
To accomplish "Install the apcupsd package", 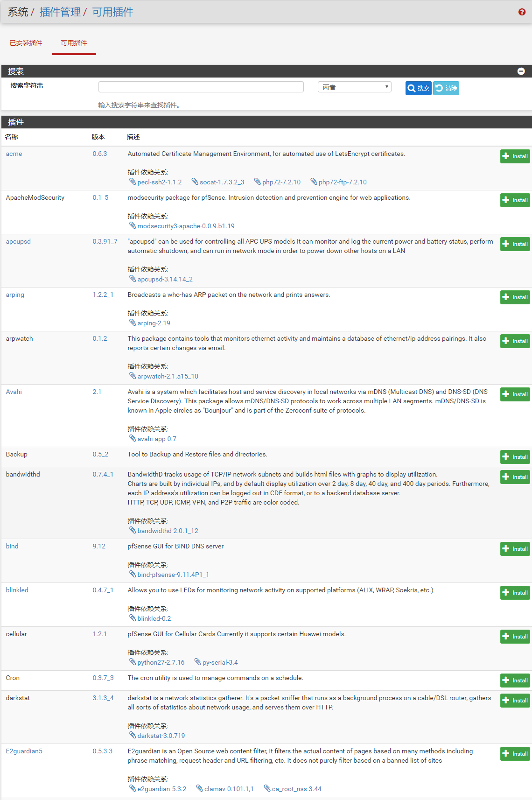I will 515,244.
